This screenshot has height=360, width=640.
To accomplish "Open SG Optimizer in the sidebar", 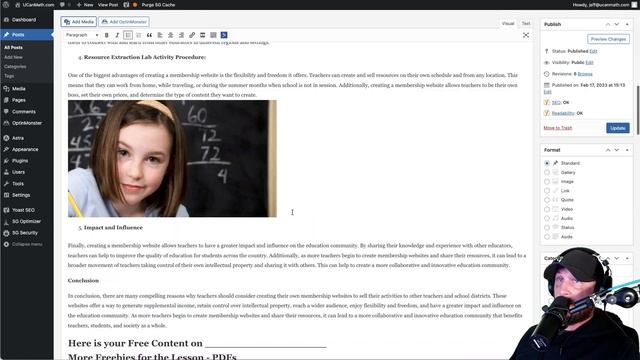I will click(x=27, y=221).
